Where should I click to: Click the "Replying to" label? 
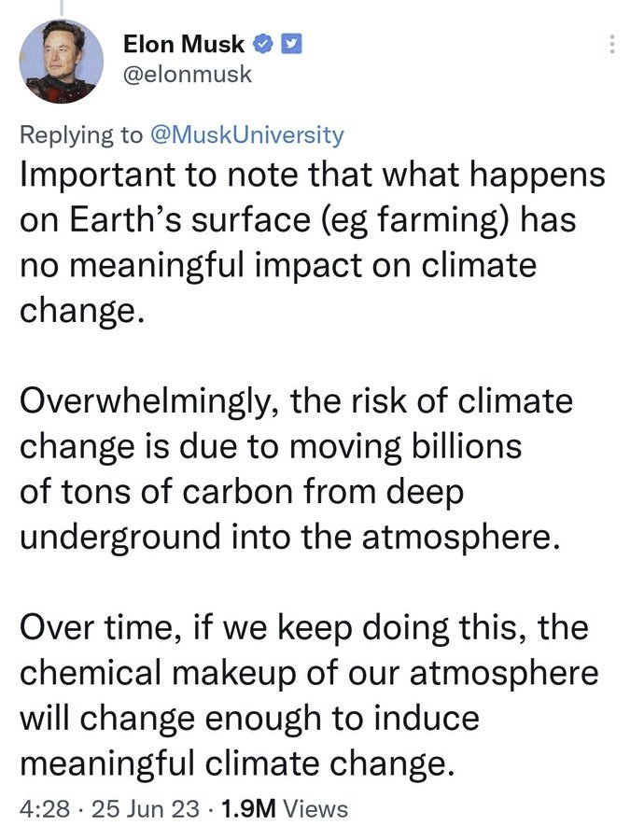(82, 135)
